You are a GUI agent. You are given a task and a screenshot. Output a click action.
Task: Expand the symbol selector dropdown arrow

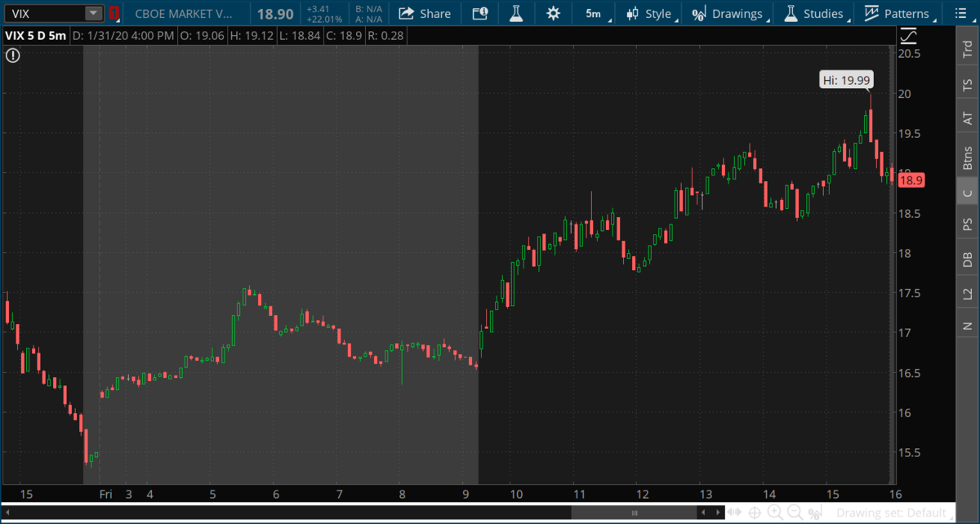coord(93,13)
